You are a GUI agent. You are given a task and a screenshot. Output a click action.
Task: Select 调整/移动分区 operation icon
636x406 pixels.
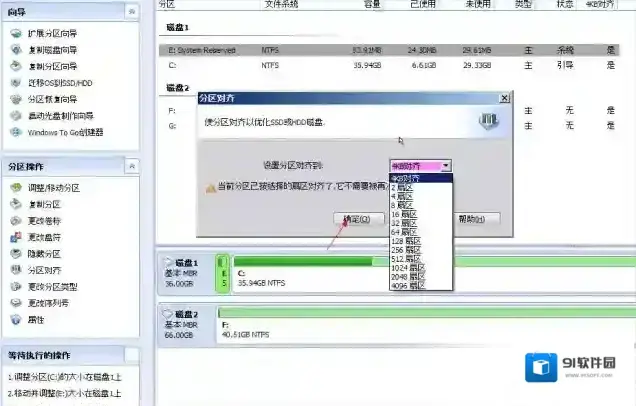[15, 188]
